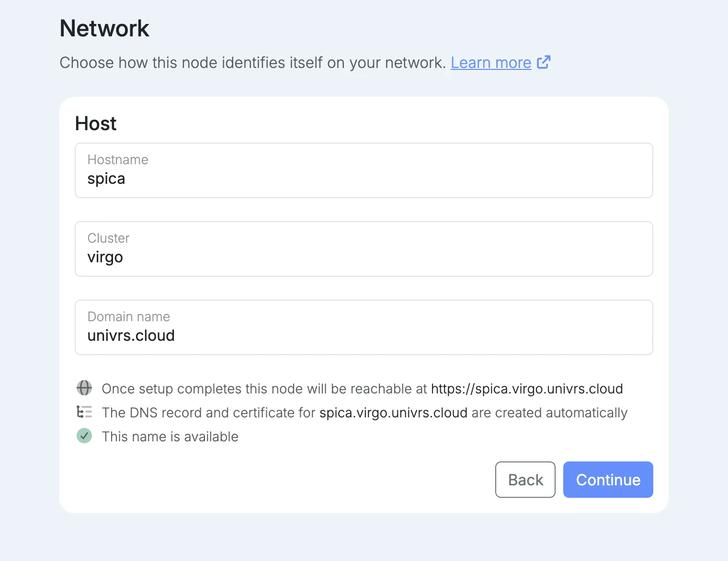This screenshot has width=728, height=561.
Task: Focus the Cluster field containing virgo
Action: [x=364, y=249]
